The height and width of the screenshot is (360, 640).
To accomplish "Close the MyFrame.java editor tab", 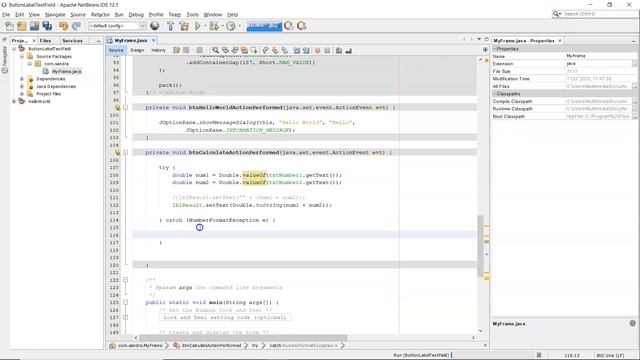I will pyautogui.click(x=154, y=40).
